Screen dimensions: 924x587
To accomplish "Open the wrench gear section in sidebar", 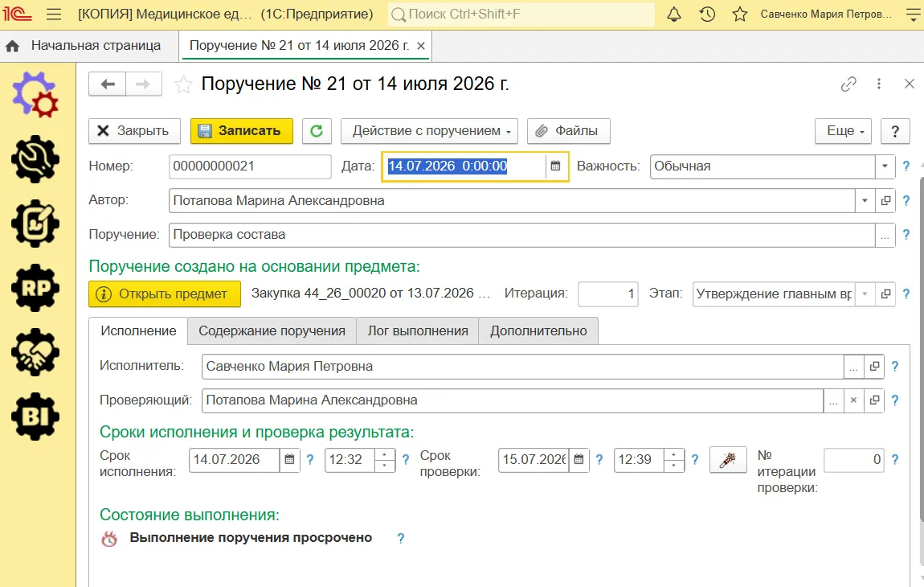I will click(x=35, y=158).
